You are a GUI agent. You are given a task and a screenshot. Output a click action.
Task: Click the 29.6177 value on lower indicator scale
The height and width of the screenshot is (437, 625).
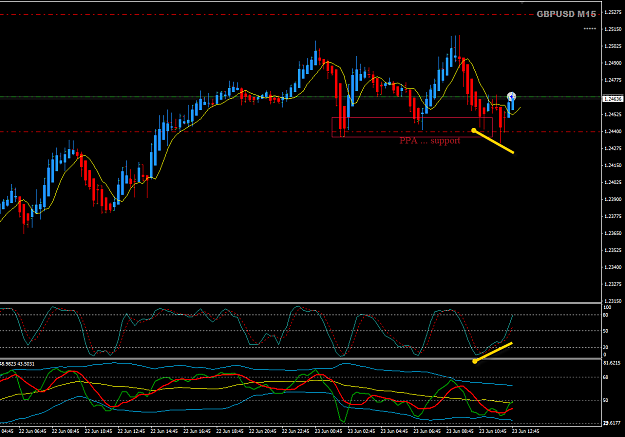click(612, 423)
